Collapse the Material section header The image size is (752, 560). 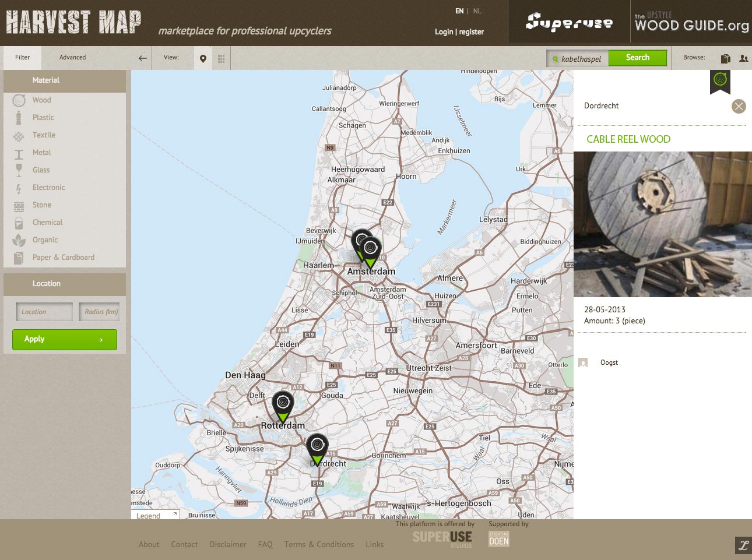coord(65,80)
